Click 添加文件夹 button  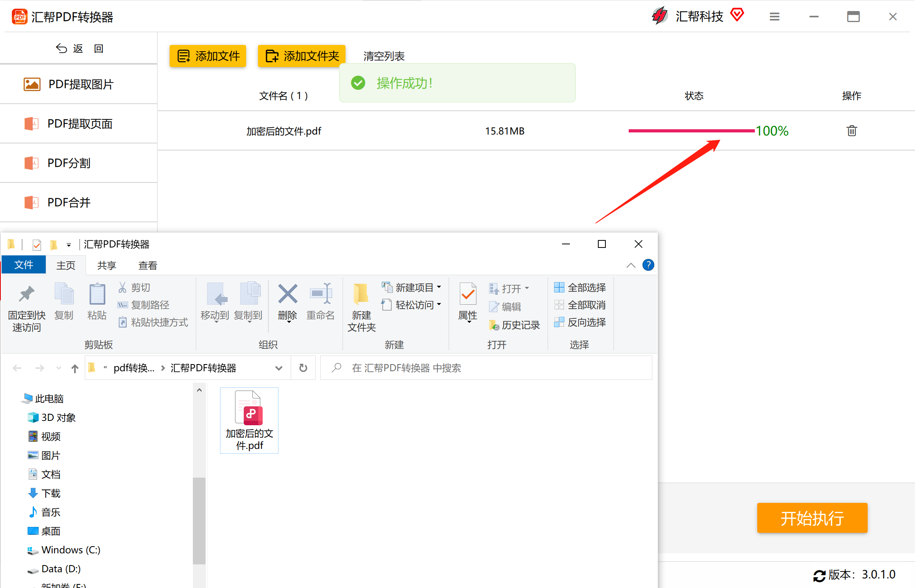[302, 56]
